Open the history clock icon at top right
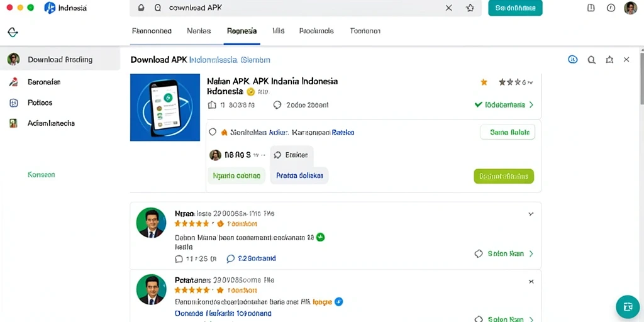This screenshot has width=644, height=322. pyautogui.click(x=611, y=8)
